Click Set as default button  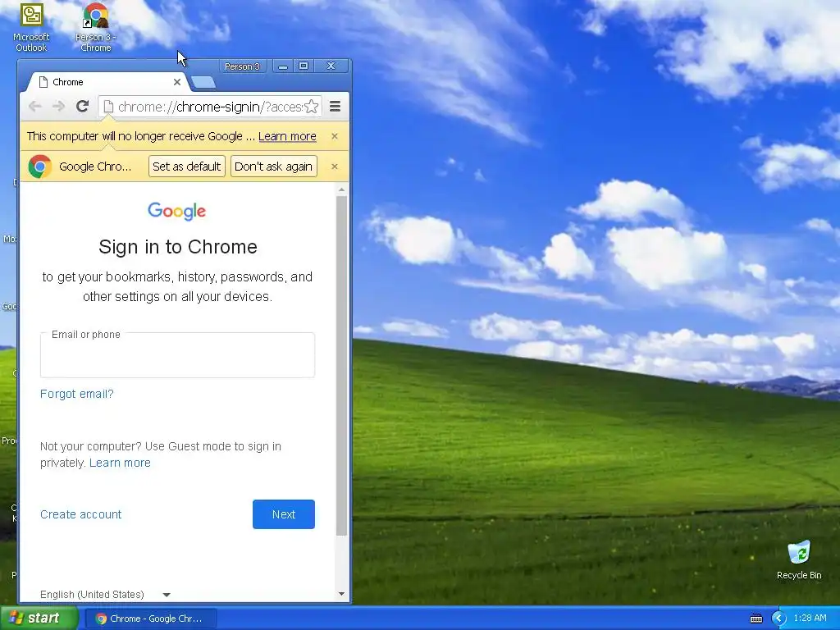pos(186,167)
